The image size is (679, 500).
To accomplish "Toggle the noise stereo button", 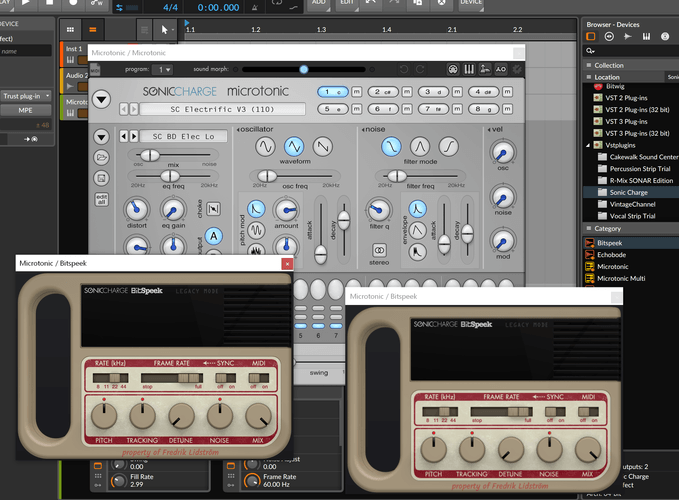I will point(379,250).
